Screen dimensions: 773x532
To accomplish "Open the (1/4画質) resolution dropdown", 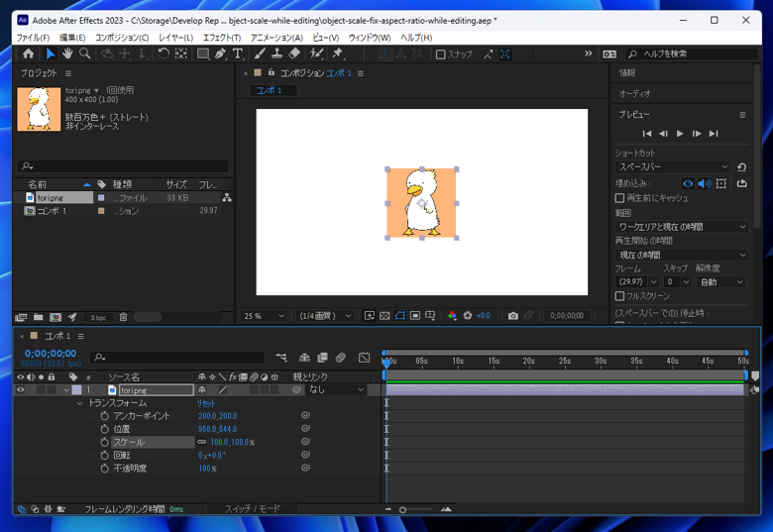I will (x=325, y=316).
